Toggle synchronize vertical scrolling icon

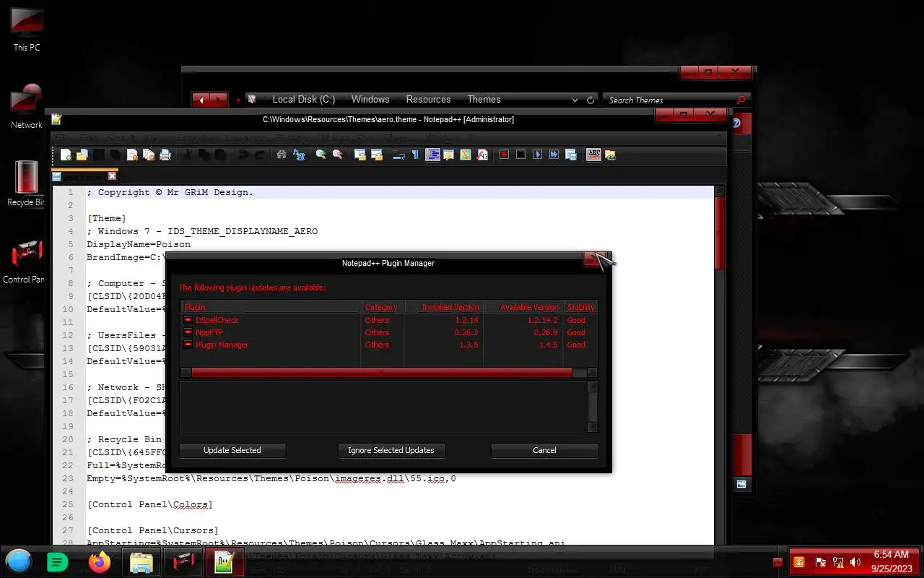pos(360,155)
